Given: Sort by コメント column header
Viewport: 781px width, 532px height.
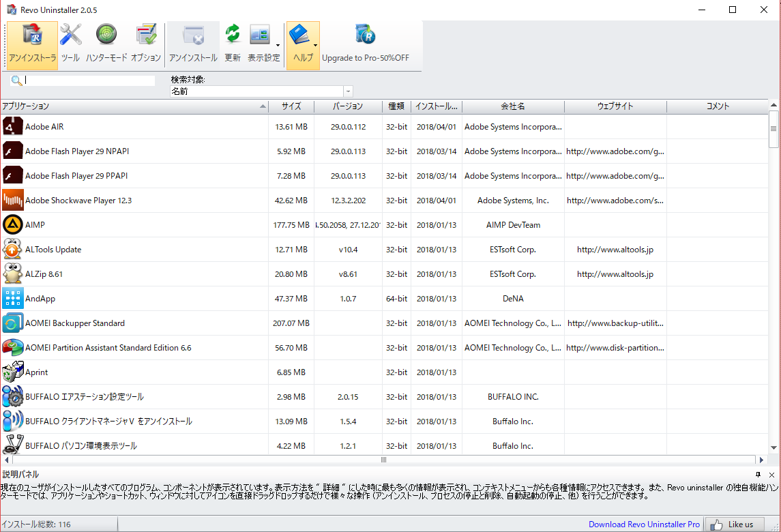Looking at the screenshot, I should (x=718, y=106).
